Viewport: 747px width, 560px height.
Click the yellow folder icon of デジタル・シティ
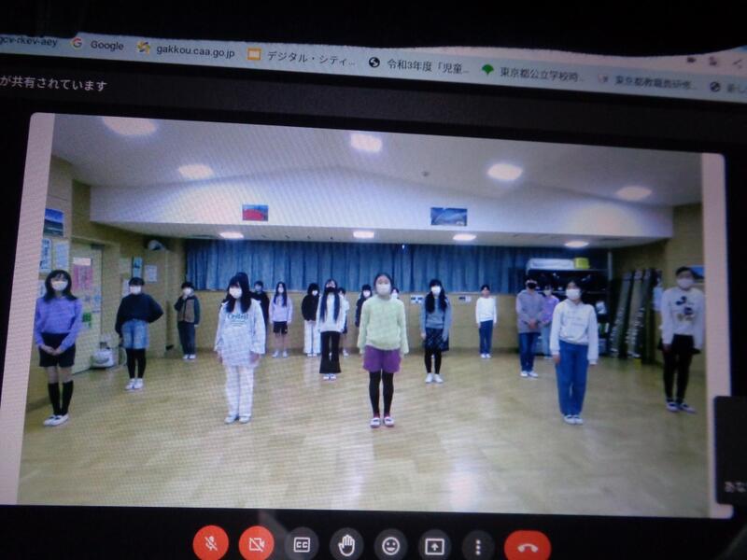[x=254, y=54]
